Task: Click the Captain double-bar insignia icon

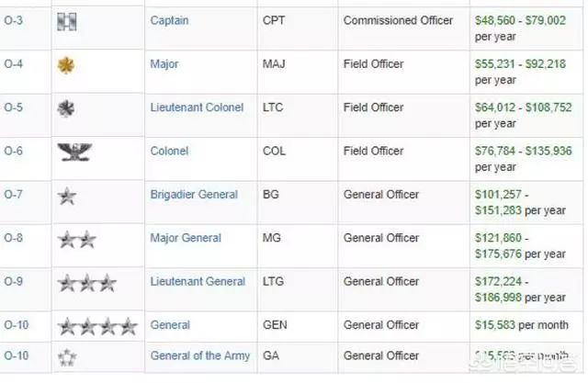Action: [67, 22]
